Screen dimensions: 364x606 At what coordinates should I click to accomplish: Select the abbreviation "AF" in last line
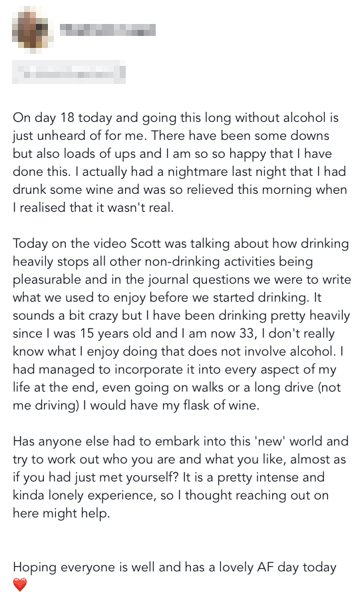pos(264,567)
